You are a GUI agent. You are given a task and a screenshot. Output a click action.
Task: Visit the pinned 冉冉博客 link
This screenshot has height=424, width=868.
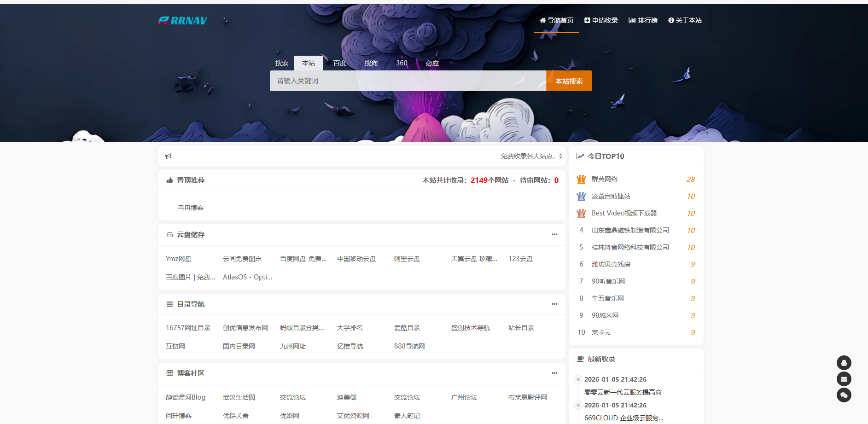[191, 208]
